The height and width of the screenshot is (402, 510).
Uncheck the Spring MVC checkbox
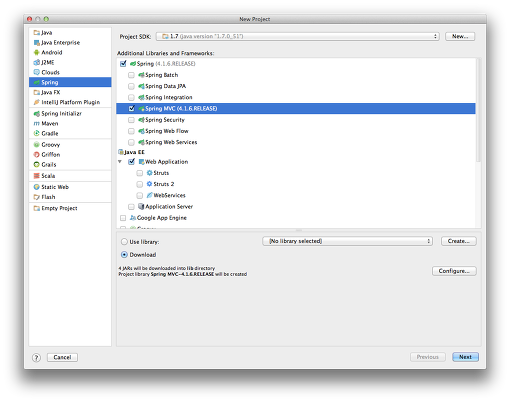tap(132, 108)
